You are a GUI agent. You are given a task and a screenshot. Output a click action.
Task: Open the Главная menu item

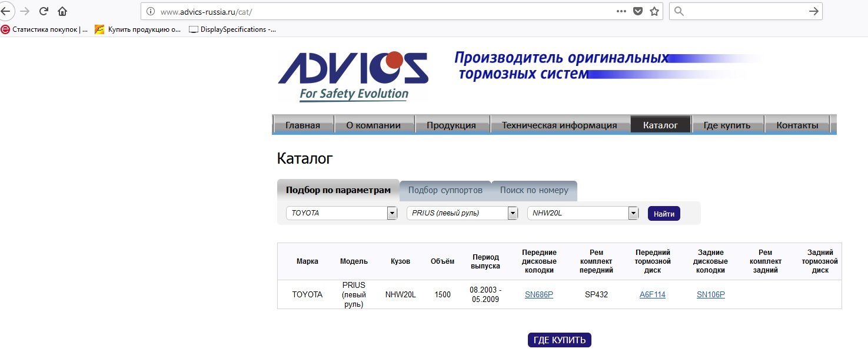tap(302, 125)
